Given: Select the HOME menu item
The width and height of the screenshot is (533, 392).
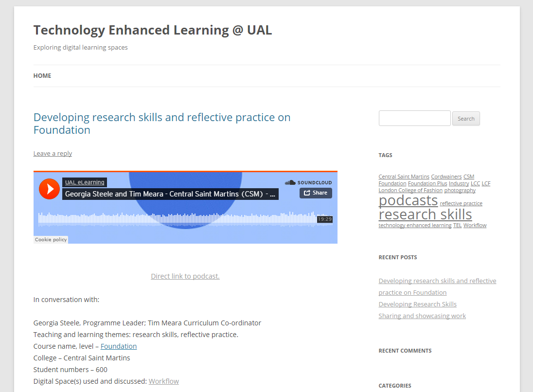Looking at the screenshot, I should click(42, 75).
